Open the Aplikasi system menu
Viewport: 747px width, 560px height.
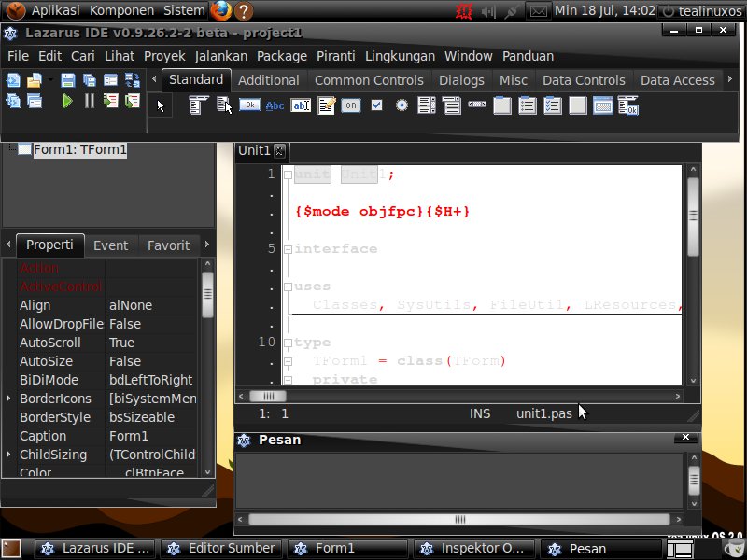click(x=56, y=10)
